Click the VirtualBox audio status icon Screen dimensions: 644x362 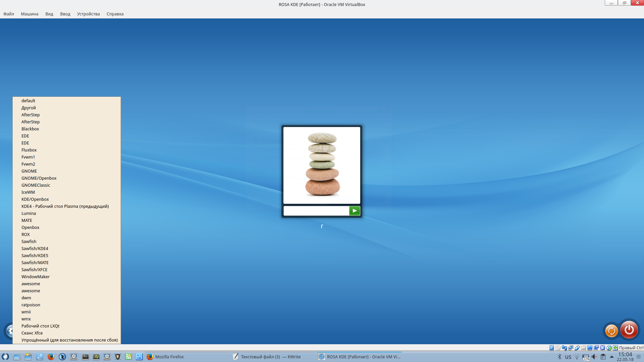pyautogui.click(x=564, y=348)
